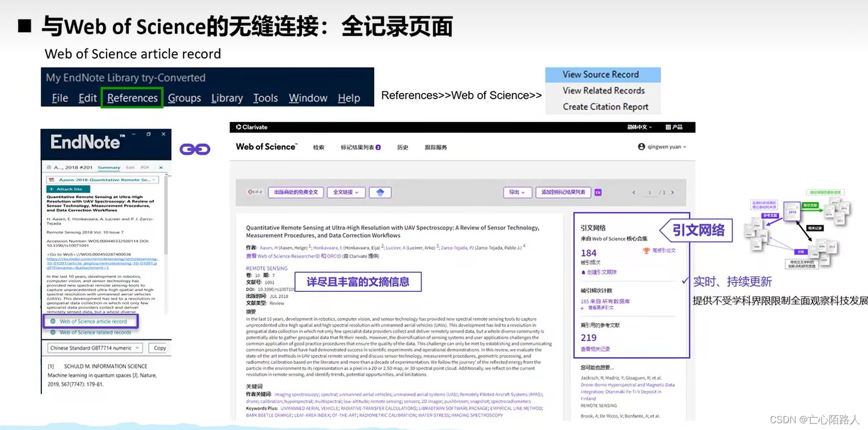Expand 查看更多引次 link

pos(597,308)
